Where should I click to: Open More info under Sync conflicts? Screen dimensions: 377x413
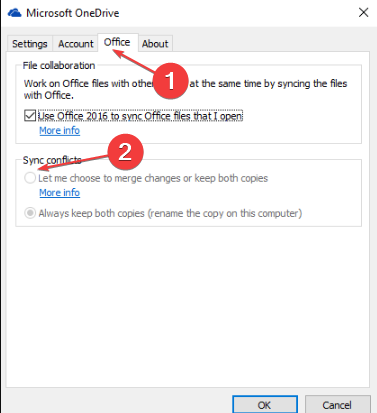[60, 192]
